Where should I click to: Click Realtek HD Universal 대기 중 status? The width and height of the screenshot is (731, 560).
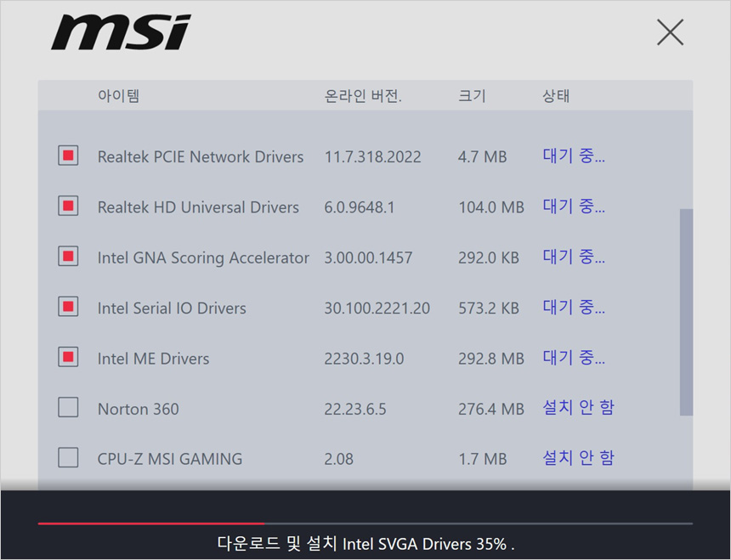tap(574, 206)
